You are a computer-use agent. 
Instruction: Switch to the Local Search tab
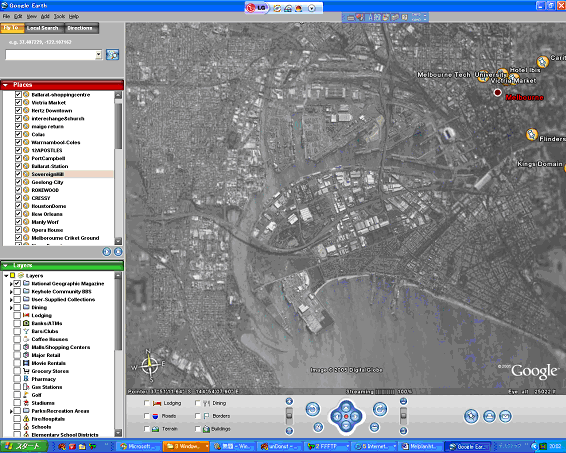tap(44, 28)
